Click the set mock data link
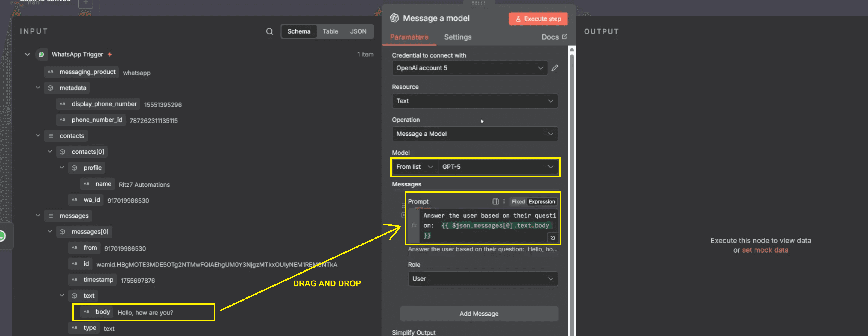This screenshot has height=336, width=868. pyautogui.click(x=765, y=250)
